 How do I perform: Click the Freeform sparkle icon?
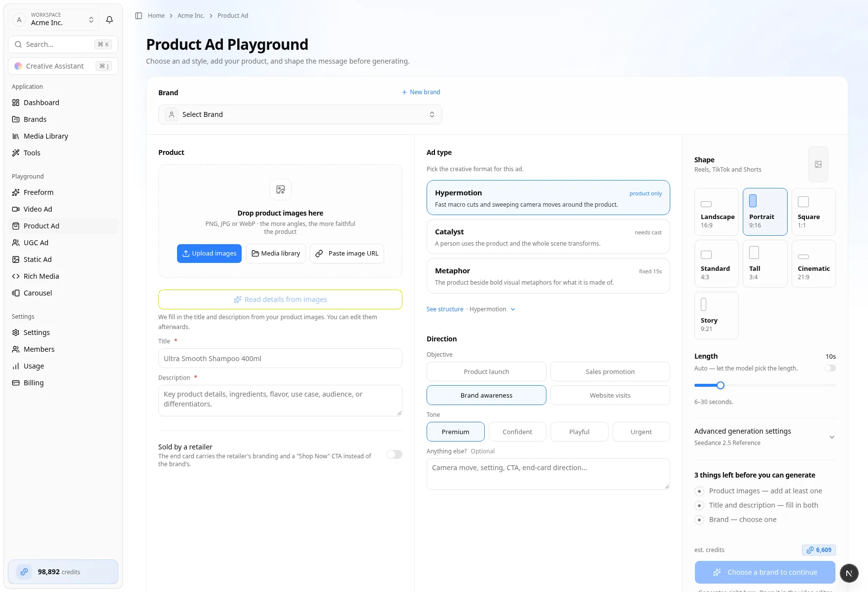coord(16,192)
